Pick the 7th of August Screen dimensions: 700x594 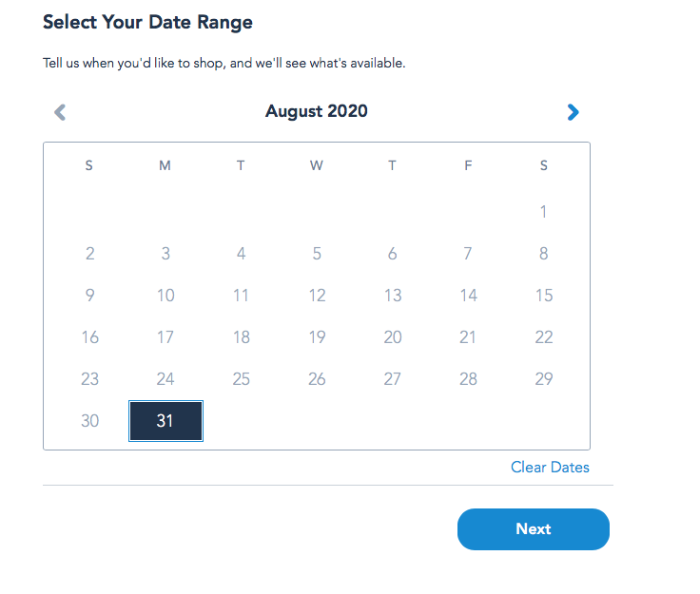pyautogui.click(x=467, y=254)
